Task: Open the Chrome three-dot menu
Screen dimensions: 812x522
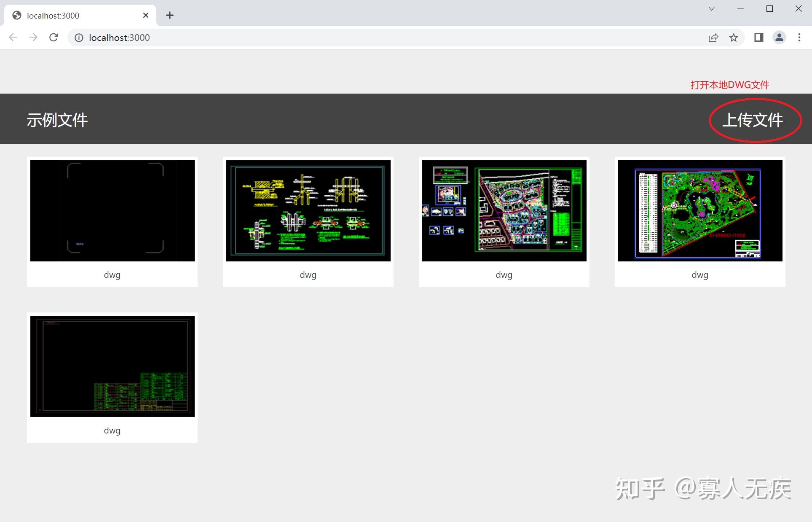Action: coord(799,38)
